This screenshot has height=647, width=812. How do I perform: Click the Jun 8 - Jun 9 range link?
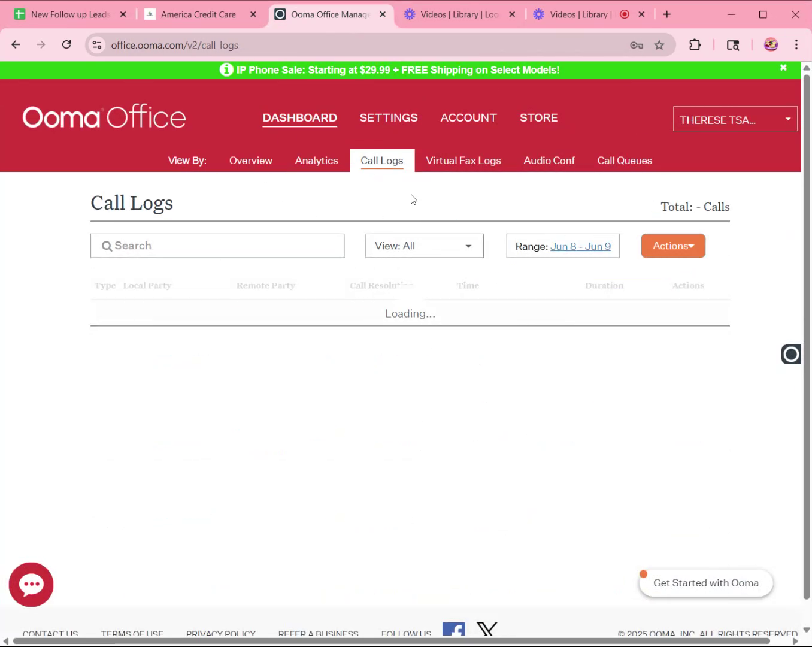click(x=580, y=246)
